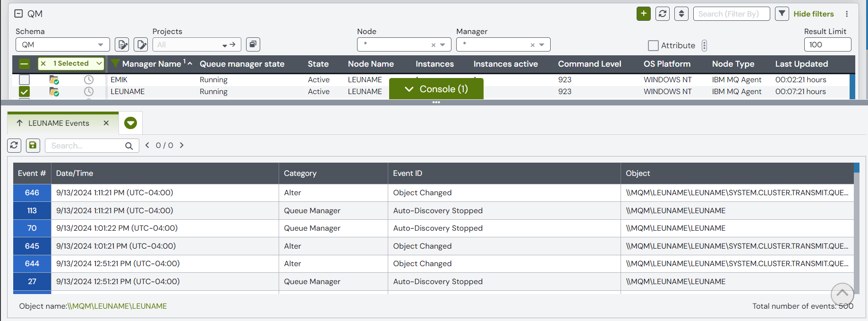Image resolution: width=868 pixels, height=321 pixels.
Task: Click the EMIK row status folder icon
Action: click(54, 79)
